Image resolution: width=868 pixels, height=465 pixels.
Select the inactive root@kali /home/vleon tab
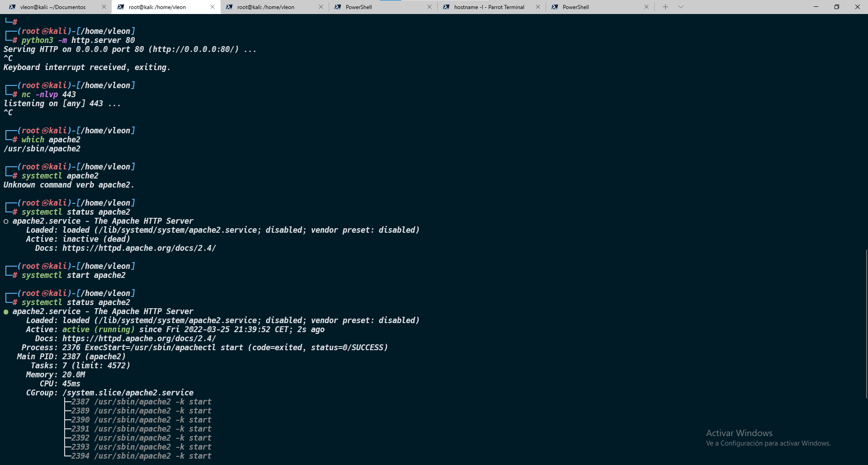[x=265, y=7]
